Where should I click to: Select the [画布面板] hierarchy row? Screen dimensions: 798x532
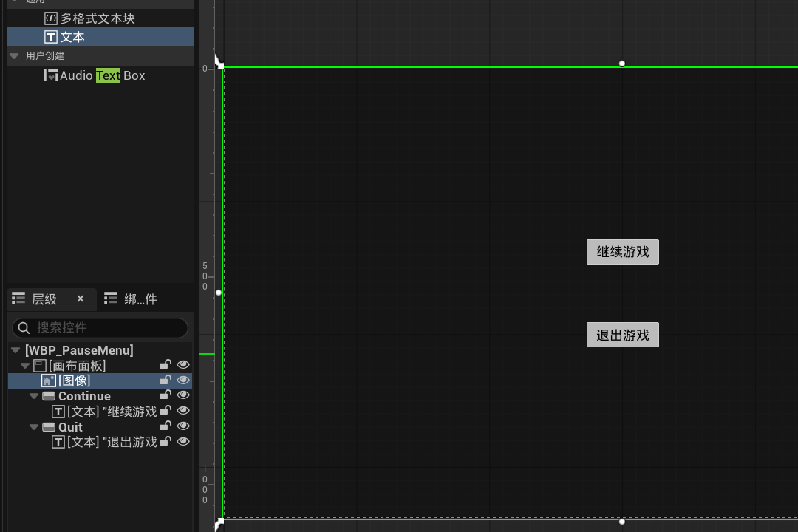point(100,366)
